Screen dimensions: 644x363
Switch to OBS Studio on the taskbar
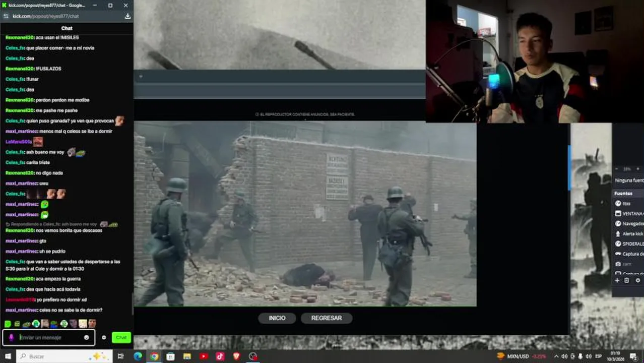(x=253, y=356)
